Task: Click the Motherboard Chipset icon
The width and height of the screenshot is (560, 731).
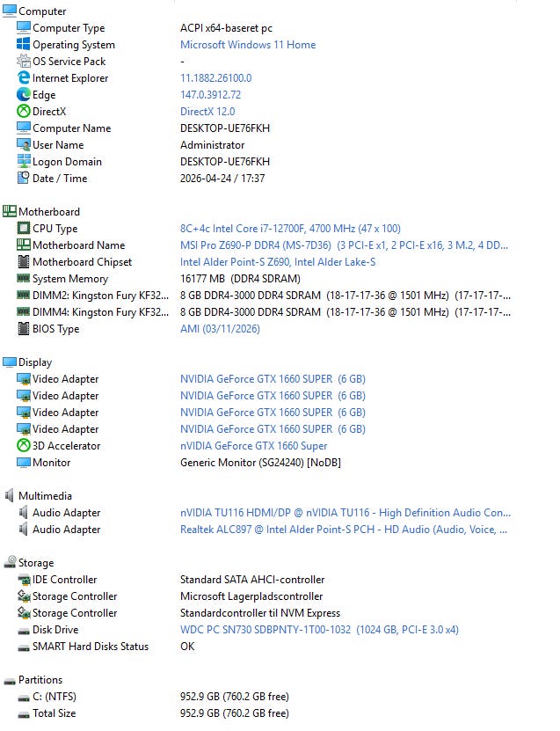Action: 23,261
